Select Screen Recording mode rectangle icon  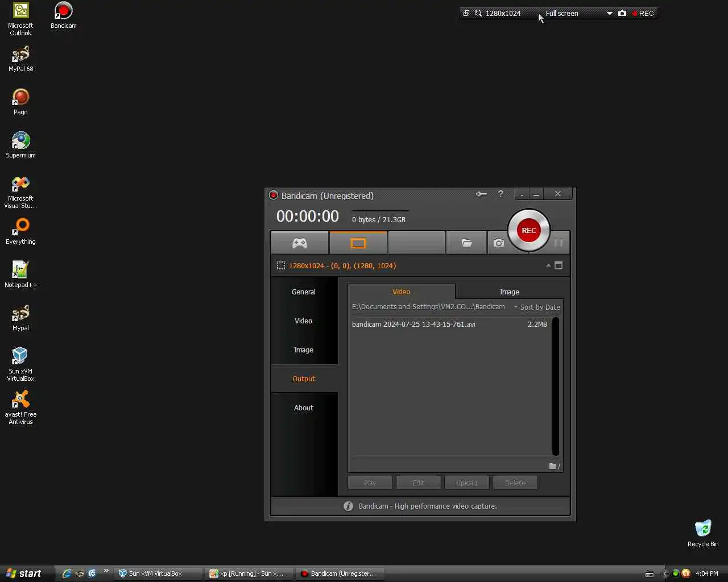coord(358,243)
